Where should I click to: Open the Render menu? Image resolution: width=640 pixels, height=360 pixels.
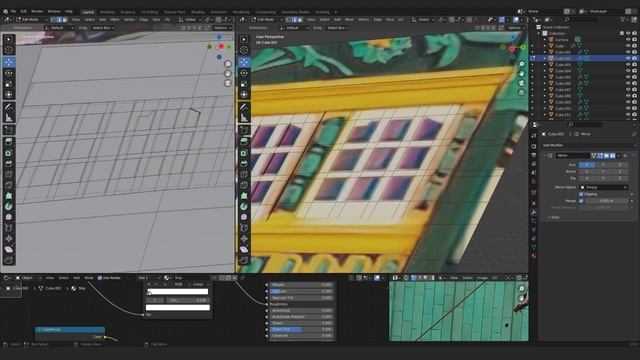pos(37,11)
